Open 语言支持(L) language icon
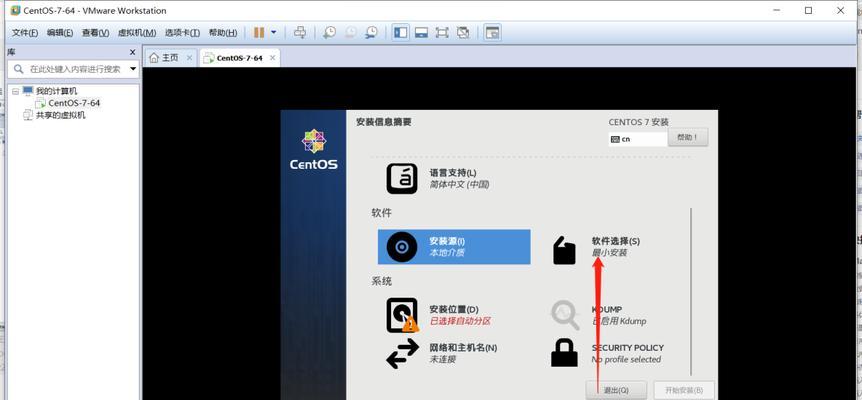862x400 pixels. pyautogui.click(x=402, y=179)
